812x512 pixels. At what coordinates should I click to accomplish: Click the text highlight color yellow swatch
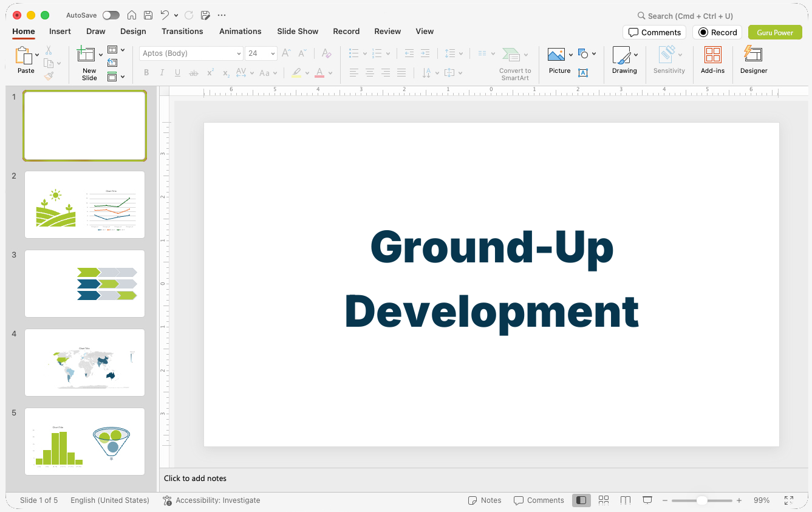[x=296, y=73]
